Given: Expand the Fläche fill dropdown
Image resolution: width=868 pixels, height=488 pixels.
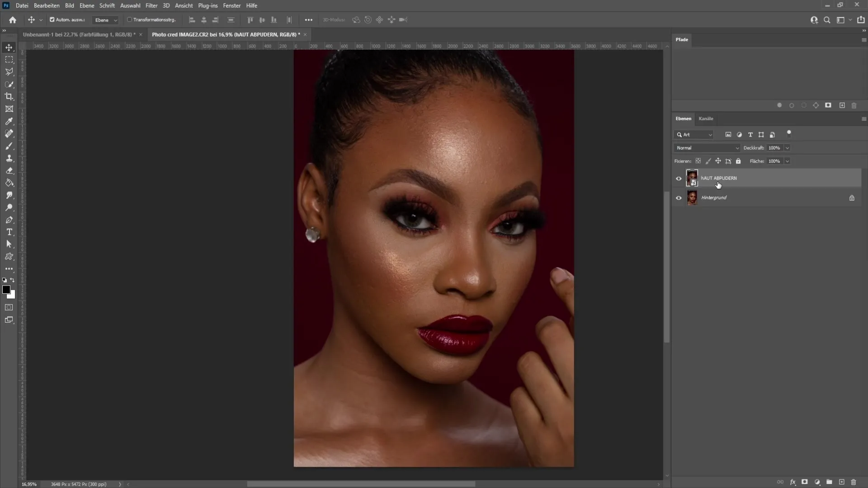Looking at the screenshot, I should [x=788, y=161].
